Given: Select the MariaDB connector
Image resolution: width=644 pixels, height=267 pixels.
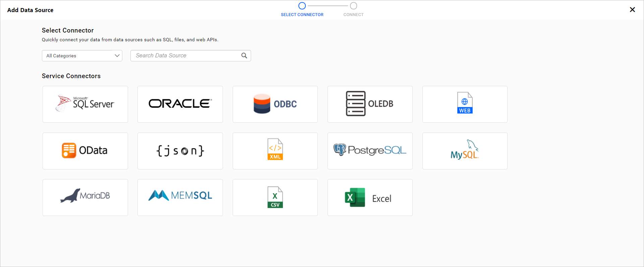Looking at the screenshot, I should 85,198.
